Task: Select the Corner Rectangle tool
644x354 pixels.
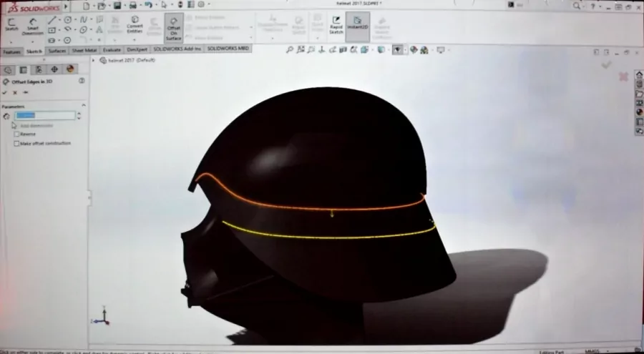Action: 52,30
